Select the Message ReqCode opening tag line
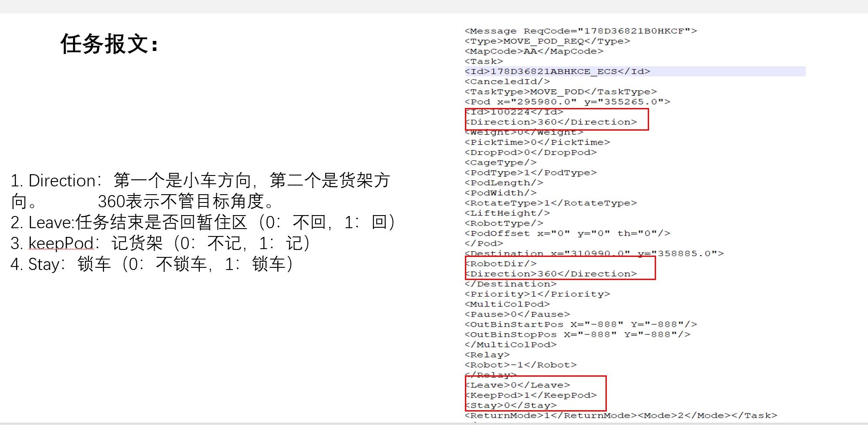The width and height of the screenshot is (868, 425). [x=580, y=31]
